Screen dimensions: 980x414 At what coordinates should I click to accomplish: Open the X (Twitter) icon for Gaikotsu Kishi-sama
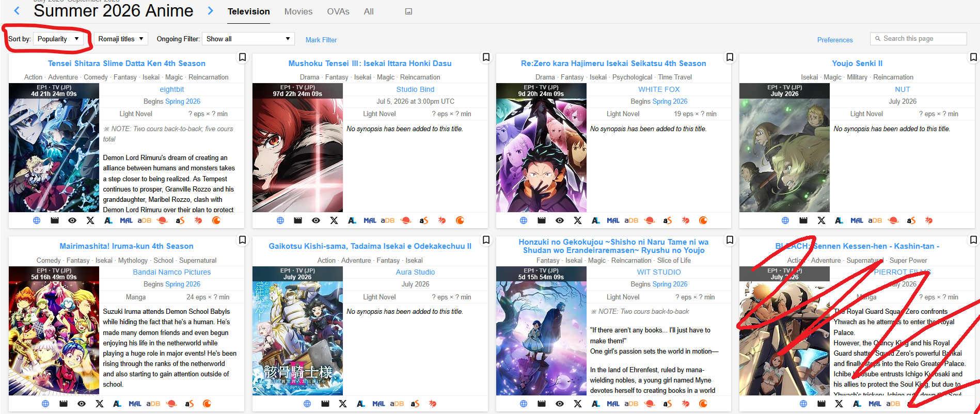click(x=343, y=404)
